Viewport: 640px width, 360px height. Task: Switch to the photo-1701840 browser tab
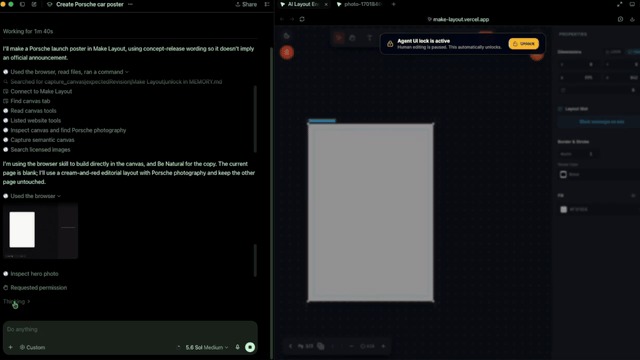coord(359,4)
